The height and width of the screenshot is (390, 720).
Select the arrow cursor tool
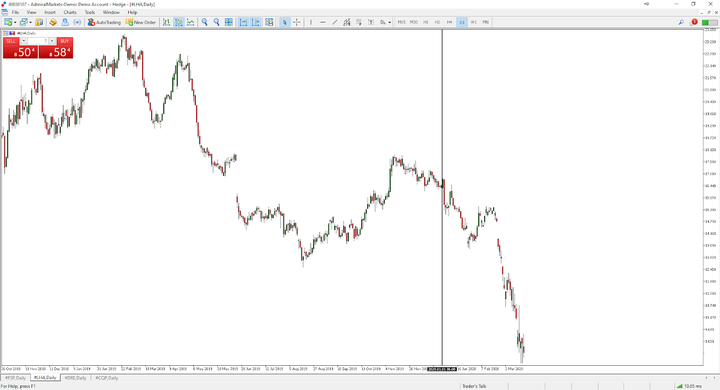point(285,22)
